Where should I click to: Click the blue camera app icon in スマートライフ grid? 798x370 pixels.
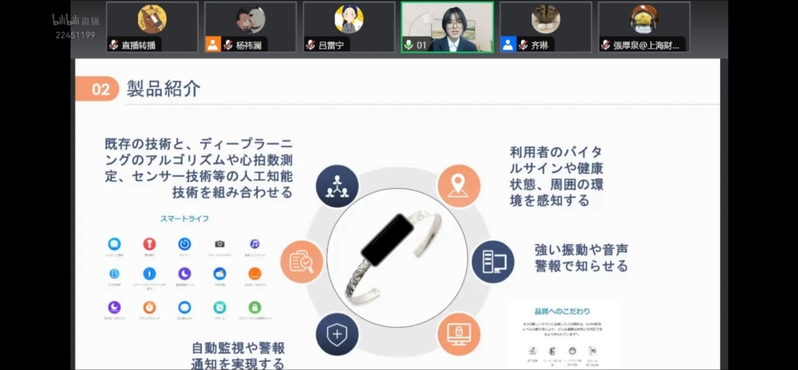(219, 244)
